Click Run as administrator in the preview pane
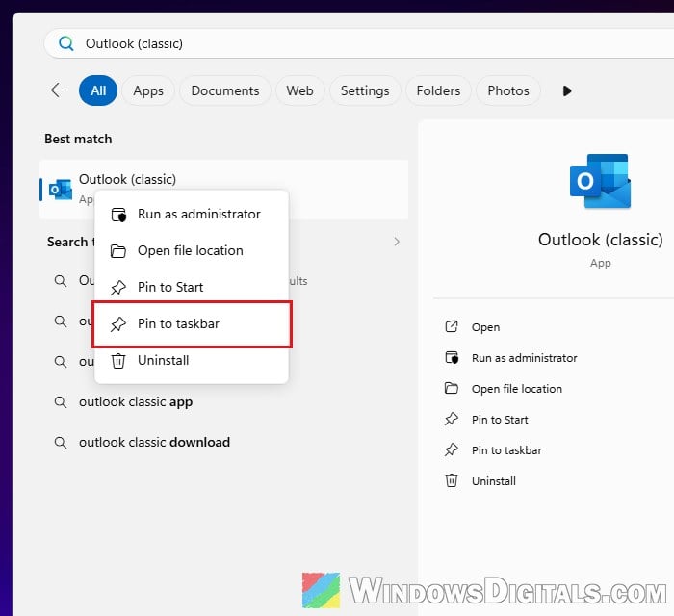Image resolution: width=674 pixels, height=616 pixels. [x=525, y=358]
